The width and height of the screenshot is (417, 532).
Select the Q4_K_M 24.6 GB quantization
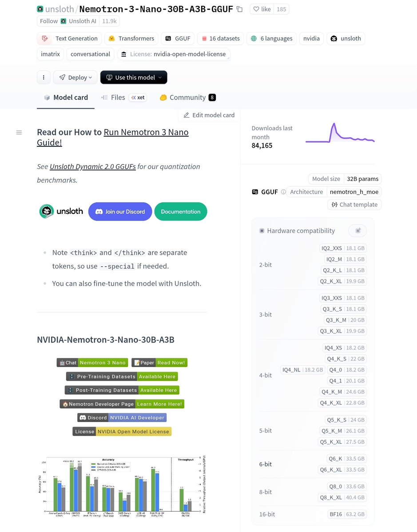343,392
